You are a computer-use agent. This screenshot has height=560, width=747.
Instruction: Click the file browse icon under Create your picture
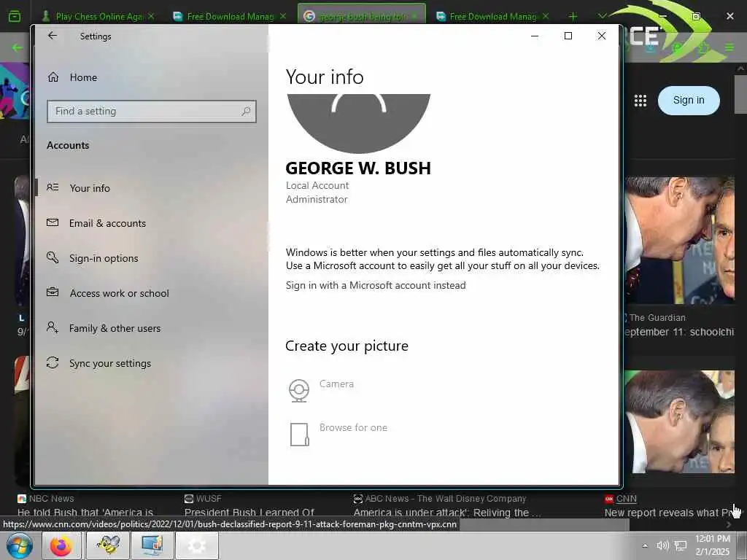click(299, 435)
